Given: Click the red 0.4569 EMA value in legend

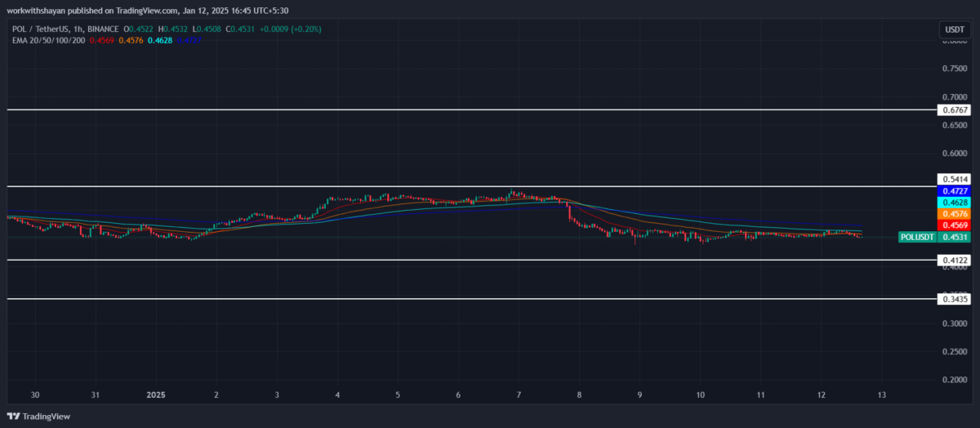Looking at the screenshot, I should [x=101, y=40].
